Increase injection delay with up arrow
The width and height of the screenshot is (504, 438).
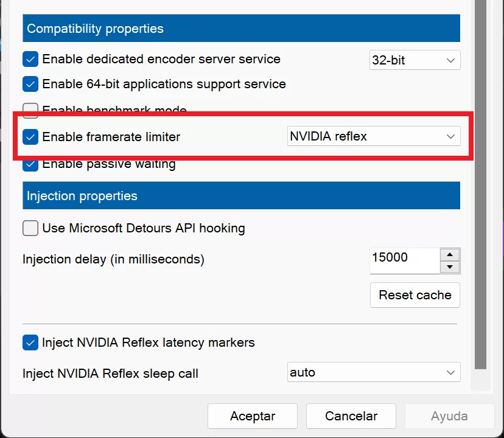(x=449, y=254)
